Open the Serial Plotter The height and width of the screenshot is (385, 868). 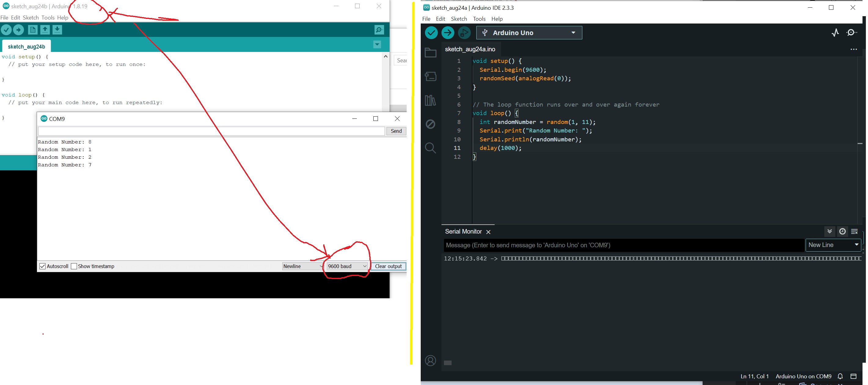tap(836, 33)
